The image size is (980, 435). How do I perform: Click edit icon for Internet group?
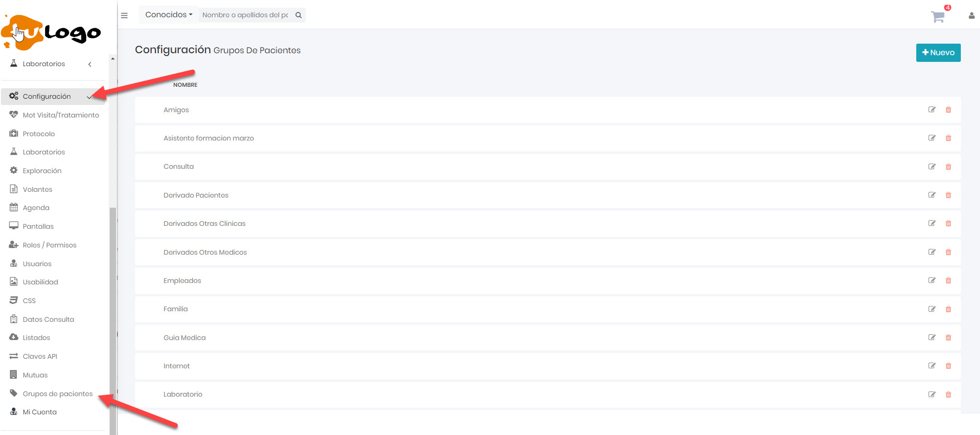tap(932, 366)
